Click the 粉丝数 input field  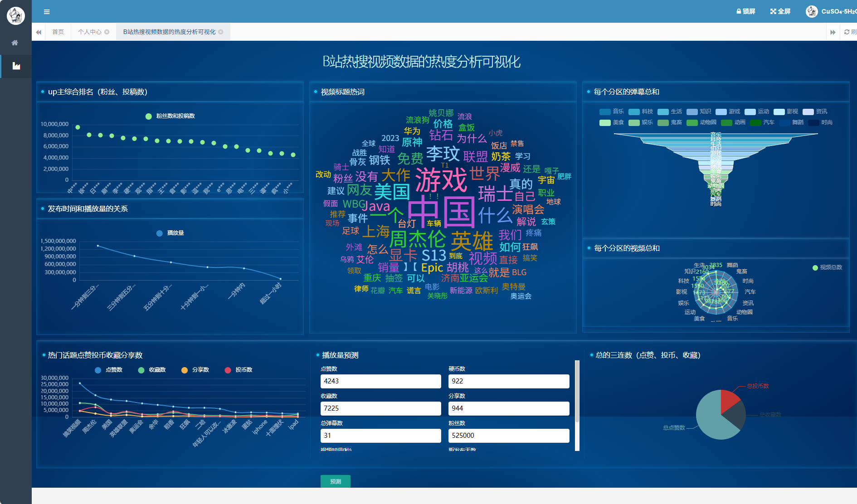[x=508, y=436]
